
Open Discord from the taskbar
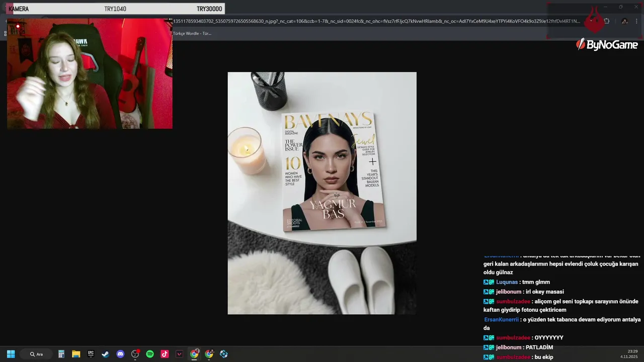(120, 354)
